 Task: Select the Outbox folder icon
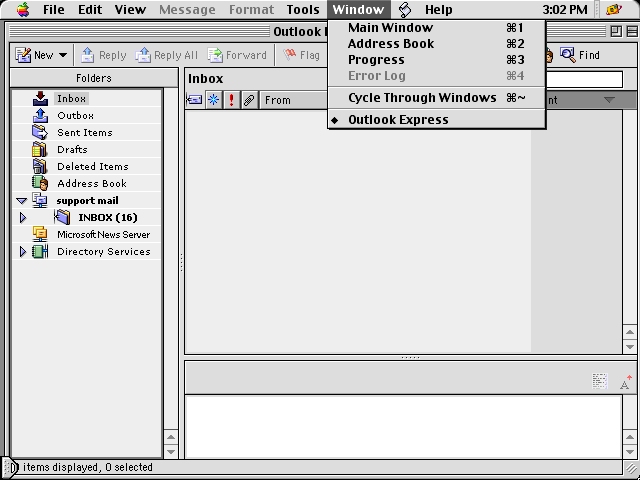[40, 116]
